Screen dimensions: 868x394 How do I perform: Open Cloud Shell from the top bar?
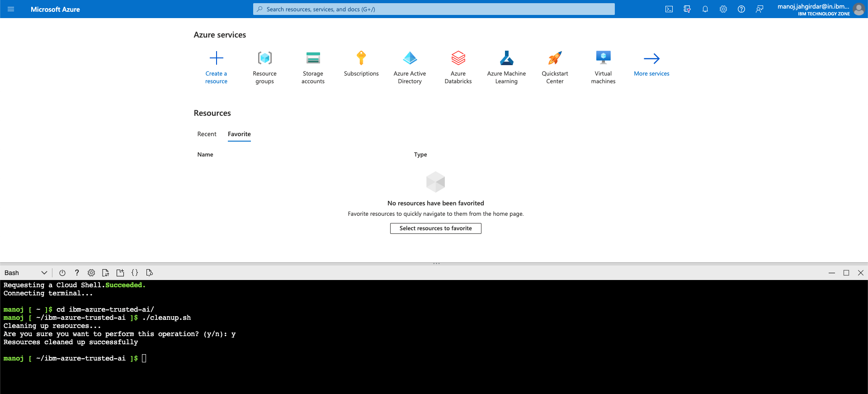(x=669, y=9)
